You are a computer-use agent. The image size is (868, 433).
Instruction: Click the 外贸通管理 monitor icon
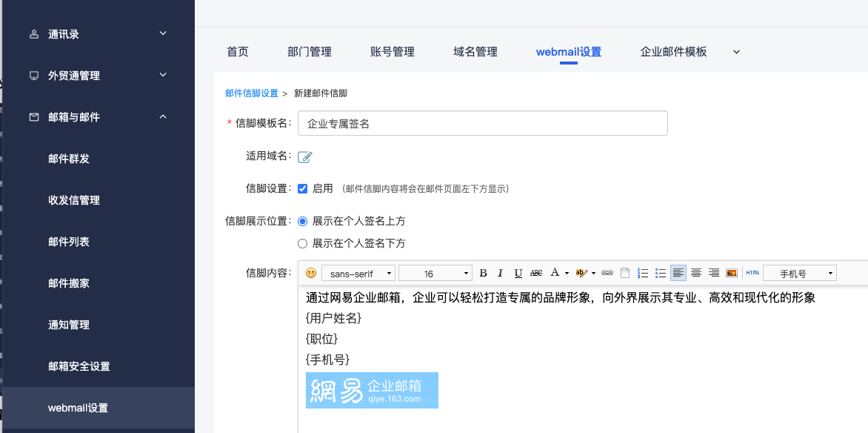click(34, 76)
